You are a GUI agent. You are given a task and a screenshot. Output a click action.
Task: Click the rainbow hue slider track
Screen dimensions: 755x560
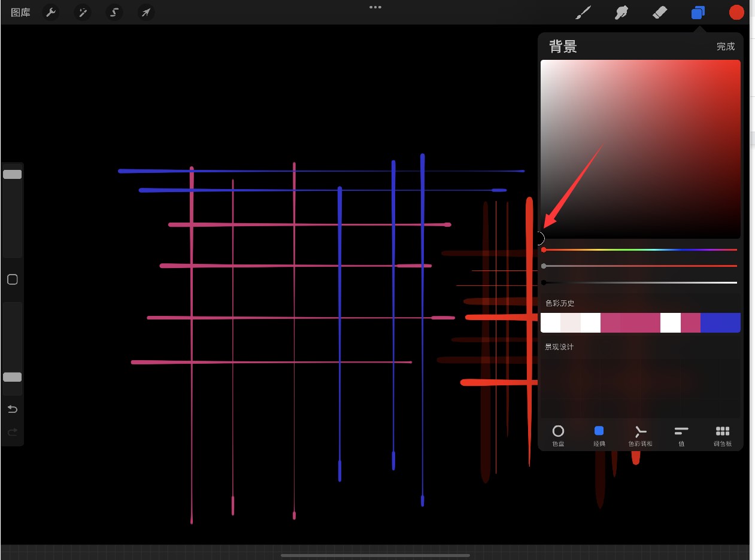click(x=641, y=249)
